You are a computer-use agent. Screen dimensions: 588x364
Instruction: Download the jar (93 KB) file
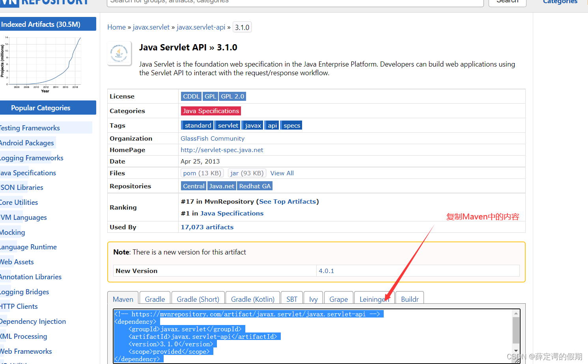pyautogui.click(x=247, y=173)
